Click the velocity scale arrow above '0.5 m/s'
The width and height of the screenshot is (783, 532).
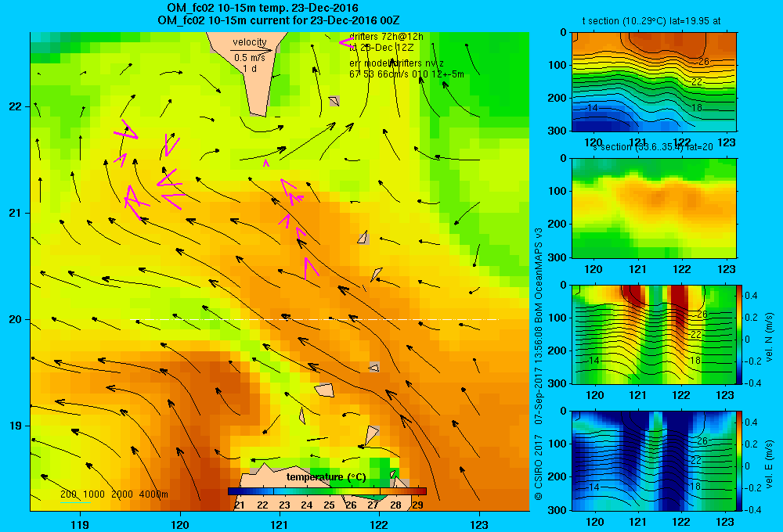click(x=251, y=50)
